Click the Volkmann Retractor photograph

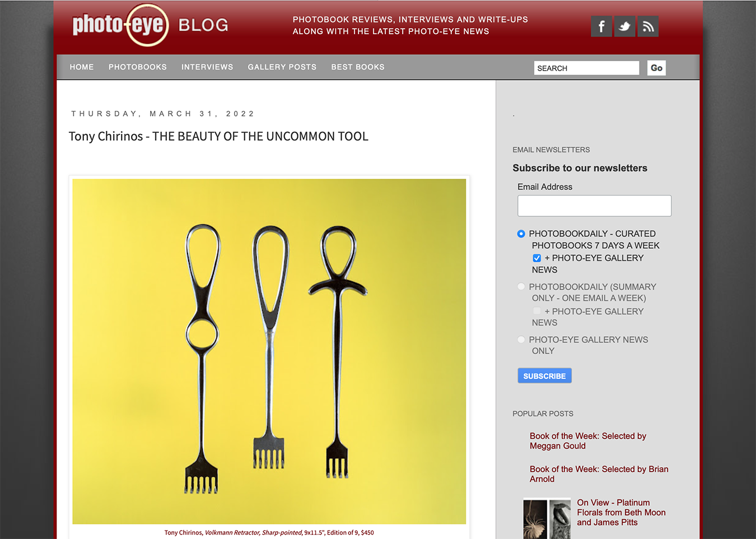click(x=269, y=351)
